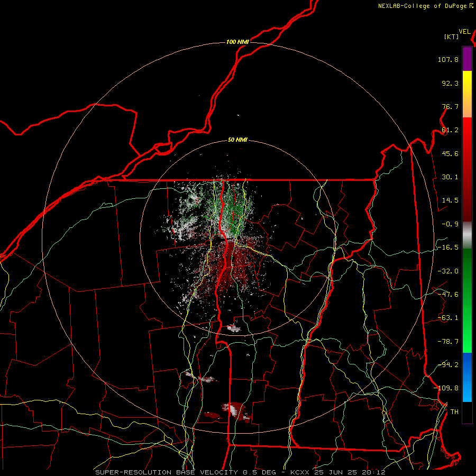
Task: Click the product title caption at the bottom
Action: tap(241, 472)
